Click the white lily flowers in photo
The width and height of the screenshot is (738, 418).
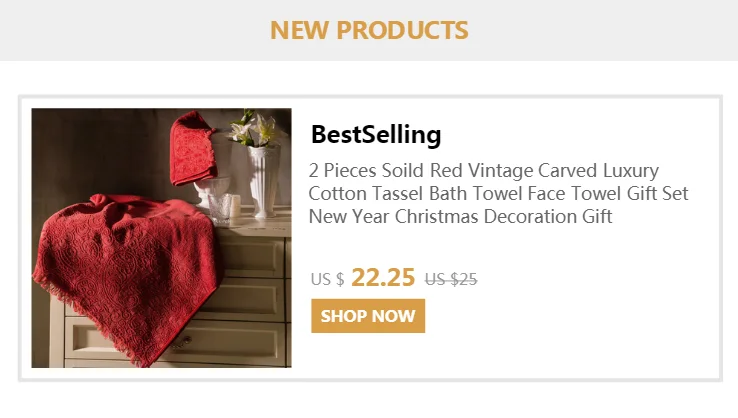pos(252,128)
